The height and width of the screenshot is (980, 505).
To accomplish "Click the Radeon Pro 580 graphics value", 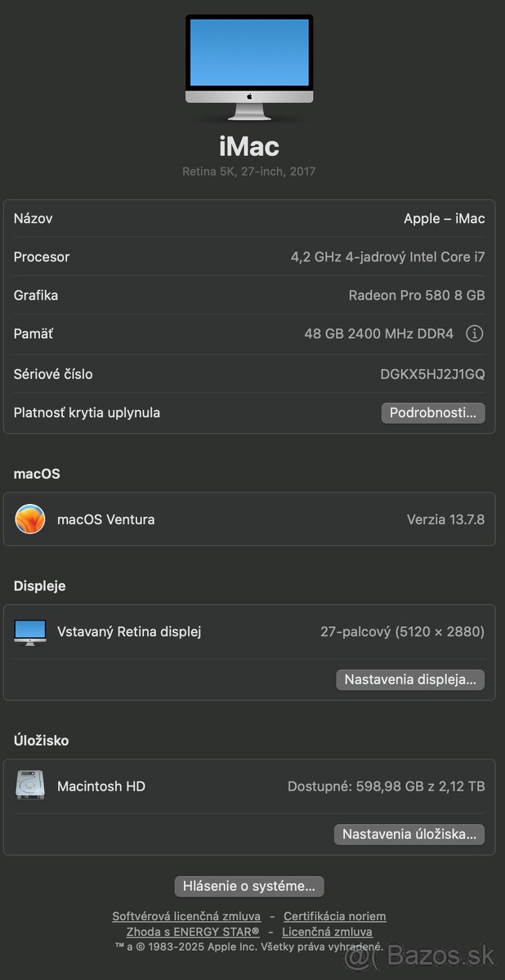I will tap(416, 295).
